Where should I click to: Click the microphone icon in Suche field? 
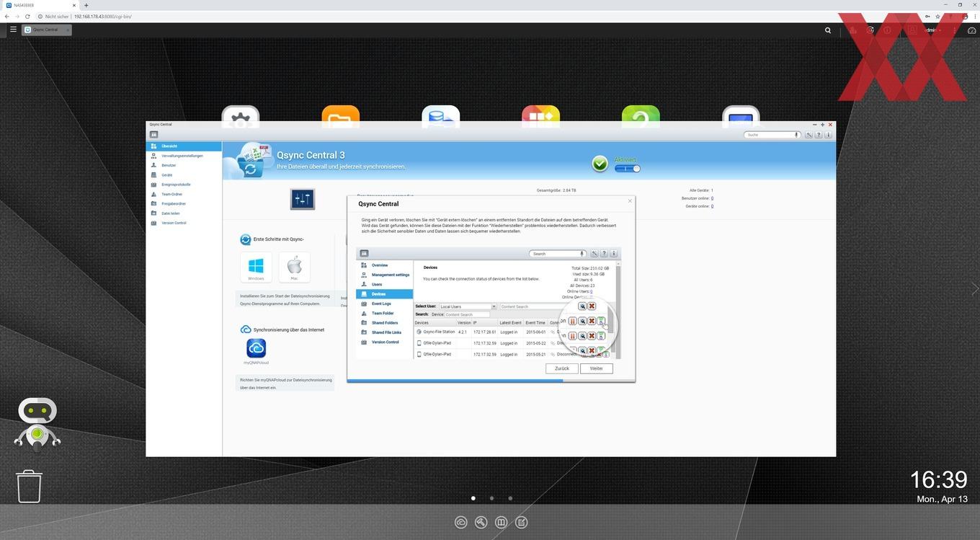click(796, 135)
